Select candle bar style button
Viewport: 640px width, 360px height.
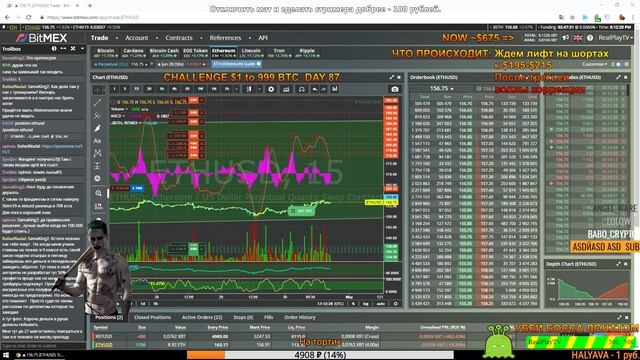click(x=249, y=89)
